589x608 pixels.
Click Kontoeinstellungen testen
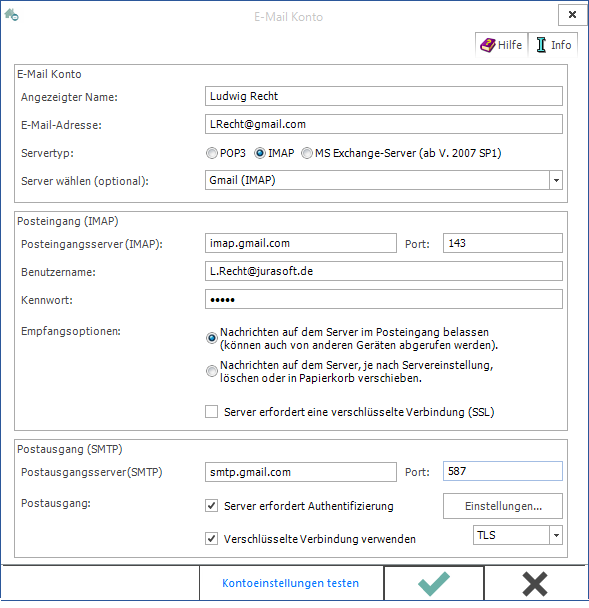tap(290, 583)
